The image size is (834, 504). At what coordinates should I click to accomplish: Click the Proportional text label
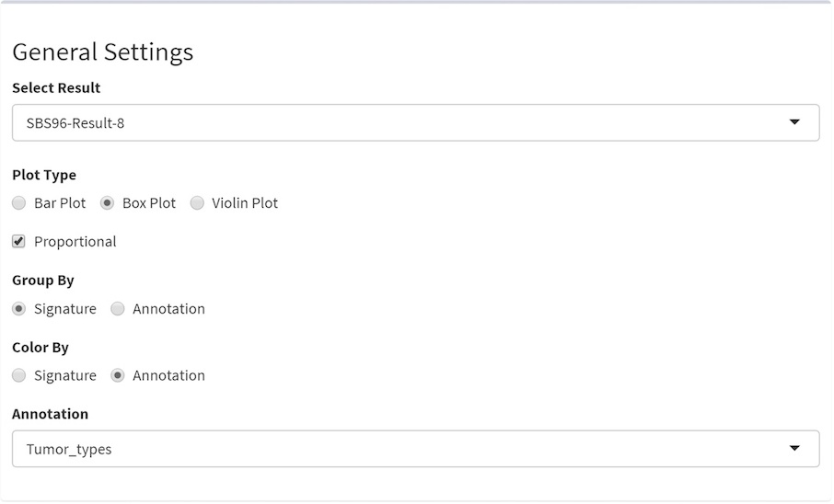point(75,242)
